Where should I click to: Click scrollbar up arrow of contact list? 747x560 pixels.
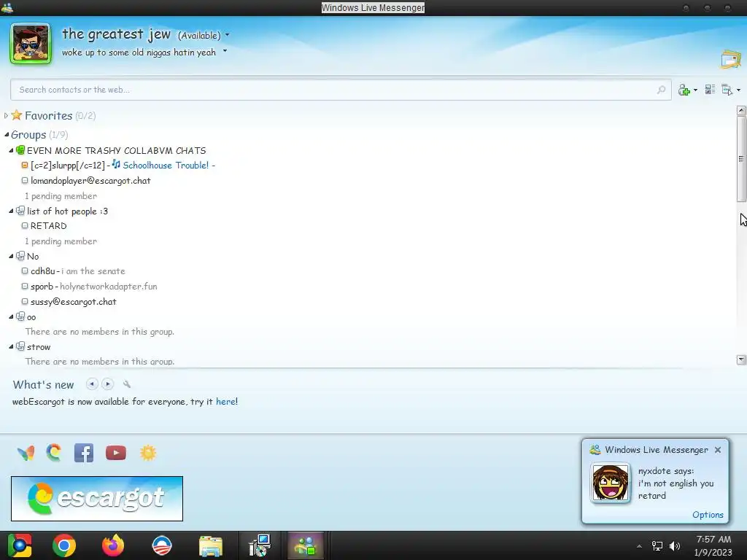click(741, 111)
